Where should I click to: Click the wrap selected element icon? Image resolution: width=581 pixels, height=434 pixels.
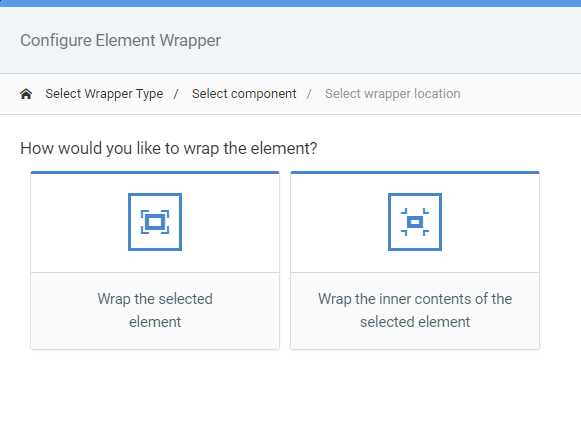pyautogui.click(x=155, y=222)
